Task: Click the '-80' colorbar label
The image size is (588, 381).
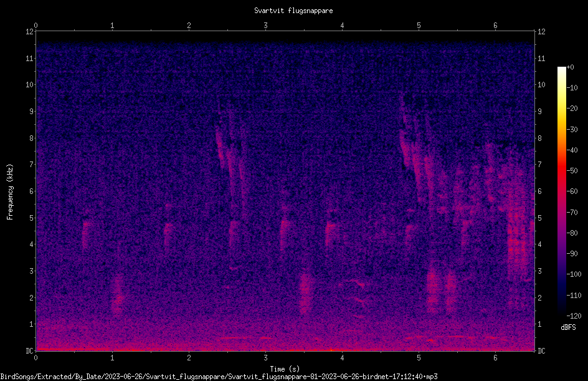Action: [572, 233]
